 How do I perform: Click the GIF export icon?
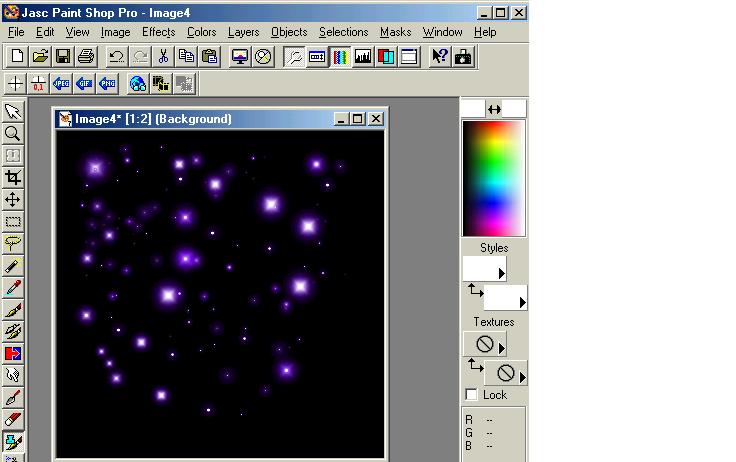tap(84, 84)
